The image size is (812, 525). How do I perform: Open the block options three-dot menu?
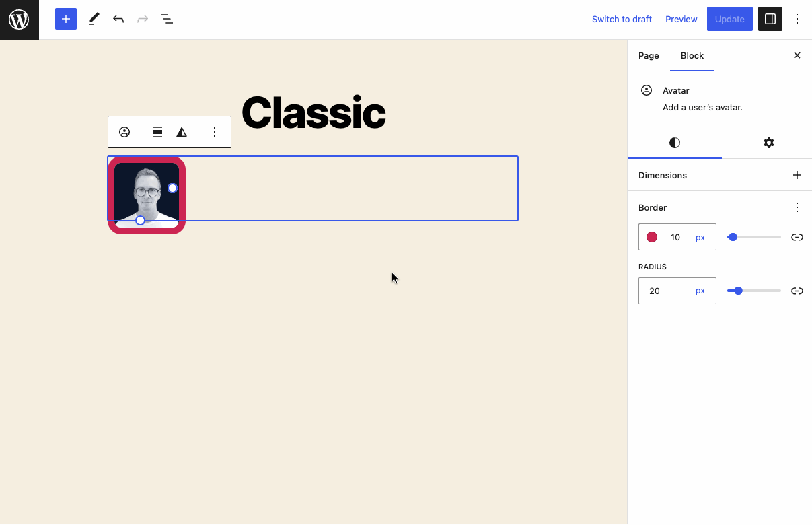(x=215, y=131)
